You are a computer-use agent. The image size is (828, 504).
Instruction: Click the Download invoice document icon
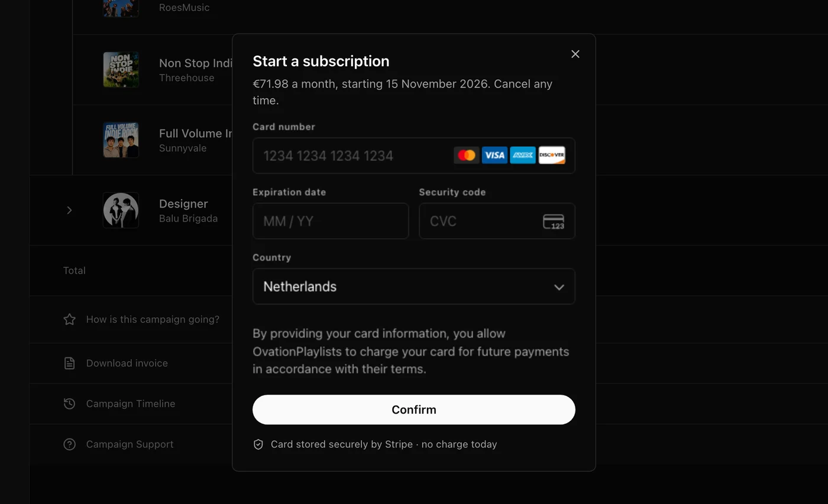pos(69,363)
